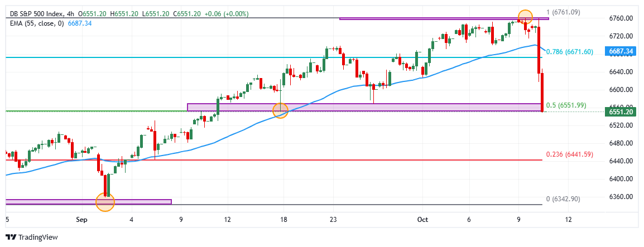Select the purple support zone rectangle mid-chart

point(363,107)
